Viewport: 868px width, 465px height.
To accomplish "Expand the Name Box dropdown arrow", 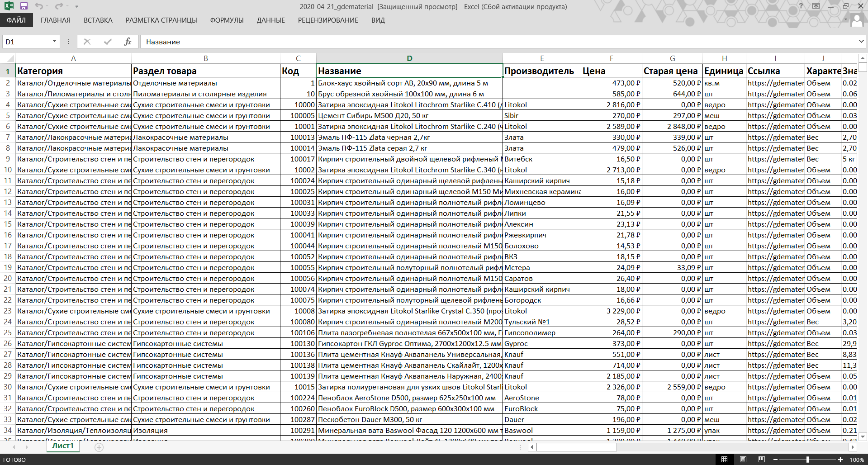I will tap(55, 42).
